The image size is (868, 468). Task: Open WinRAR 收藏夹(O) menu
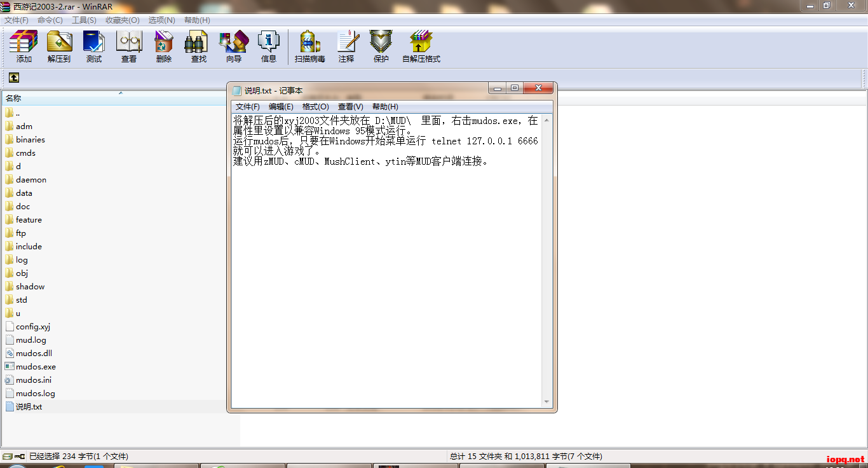122,20
